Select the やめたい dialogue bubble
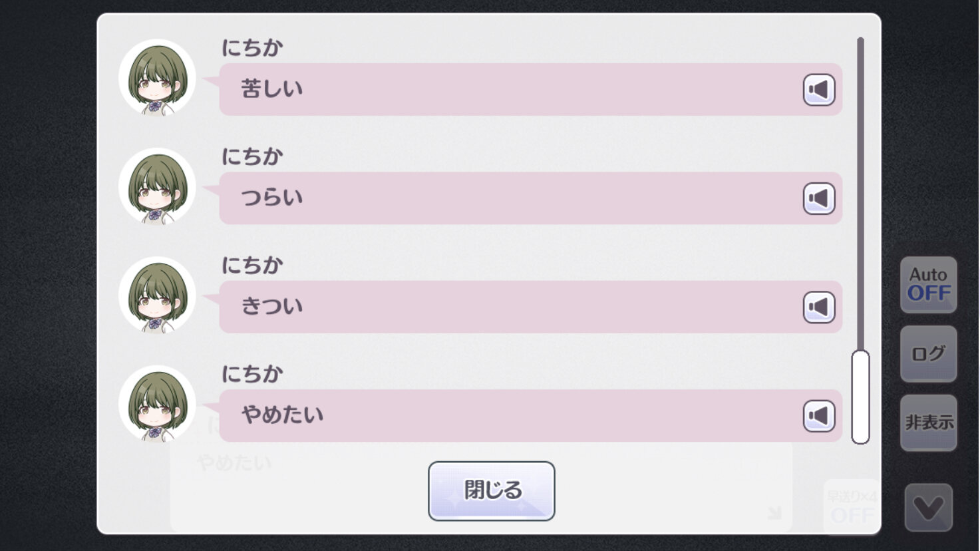 pos(530,416)
